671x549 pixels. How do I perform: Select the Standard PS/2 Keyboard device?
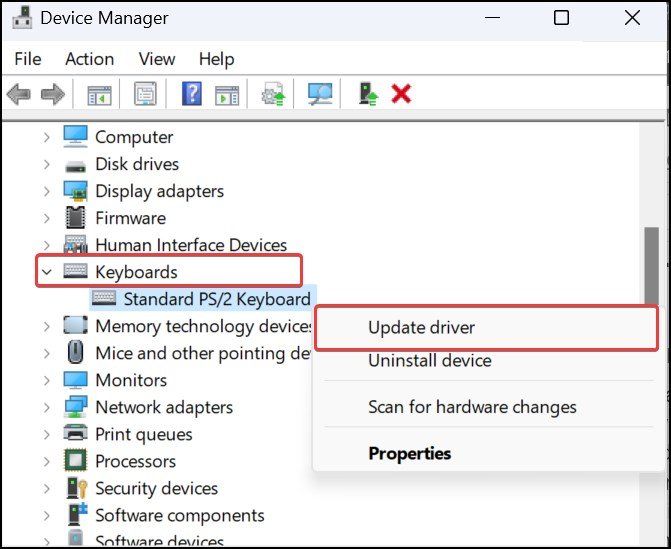(x=216, y=298)
